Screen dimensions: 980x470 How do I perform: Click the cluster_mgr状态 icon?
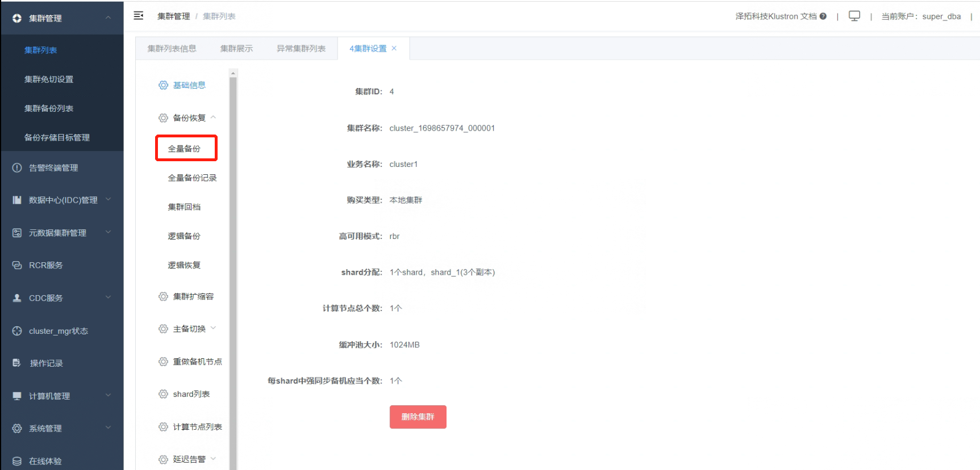pyautogui.click(x=17, y=331)
